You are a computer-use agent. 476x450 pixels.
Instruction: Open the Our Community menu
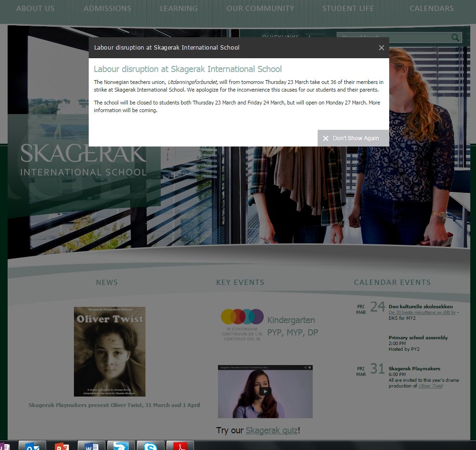[260, 9]
